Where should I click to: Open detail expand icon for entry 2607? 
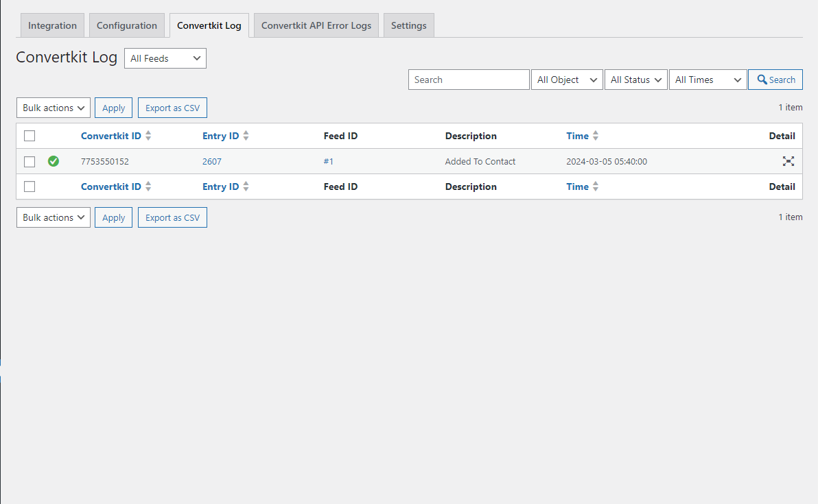(x=788, y=162)
